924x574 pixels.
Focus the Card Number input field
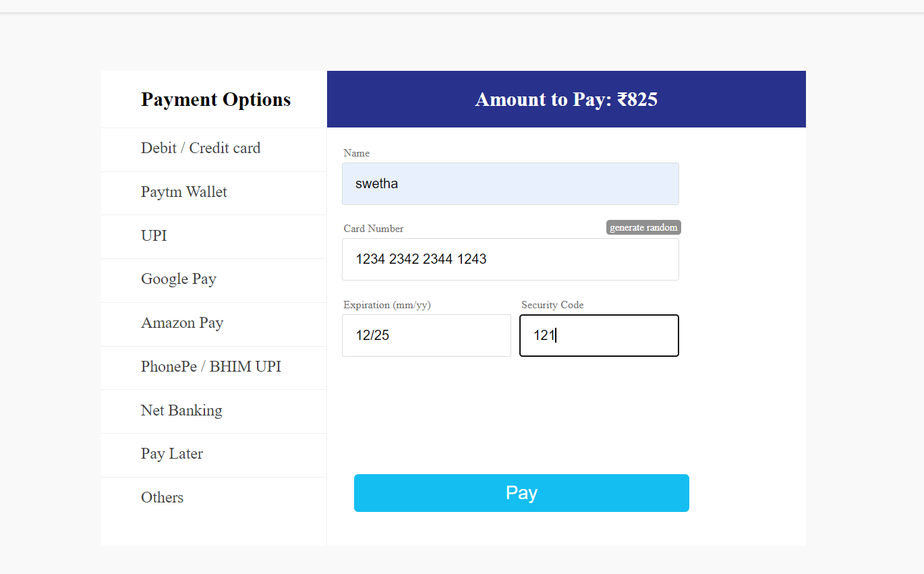tap(511, 259)
